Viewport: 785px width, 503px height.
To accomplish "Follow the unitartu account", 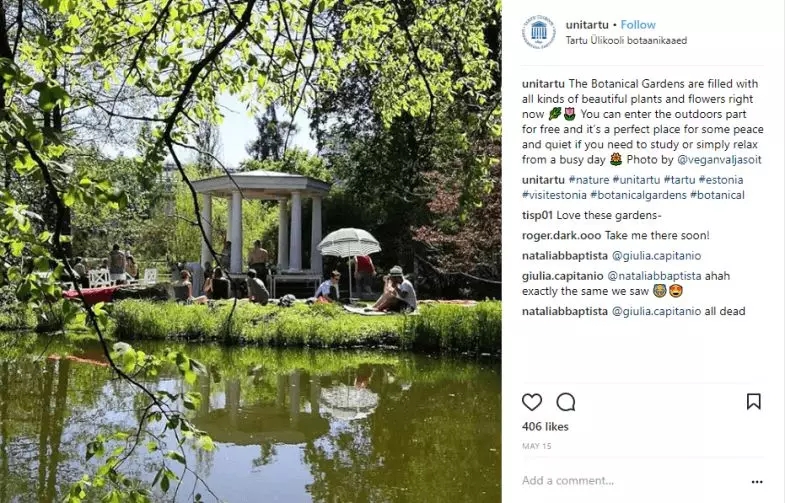I will tap(638, 25).
